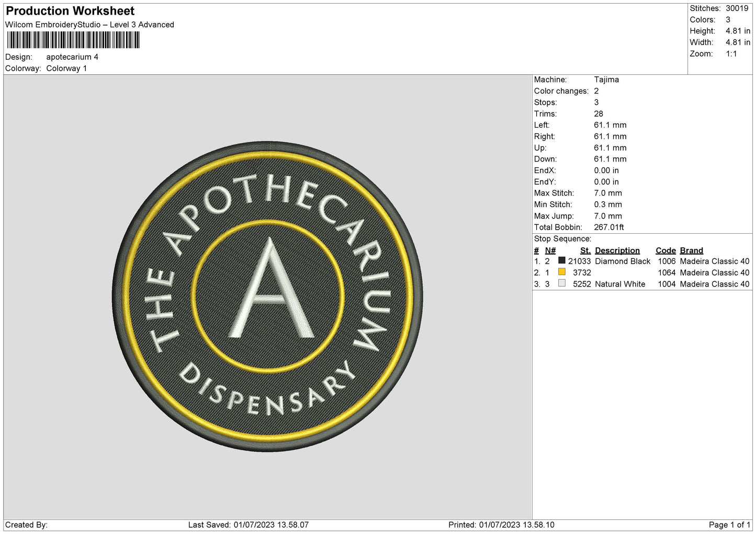Click the 'St.' column header
The height and width of the screenshot is (534, 756).
(x=585, y=251)
